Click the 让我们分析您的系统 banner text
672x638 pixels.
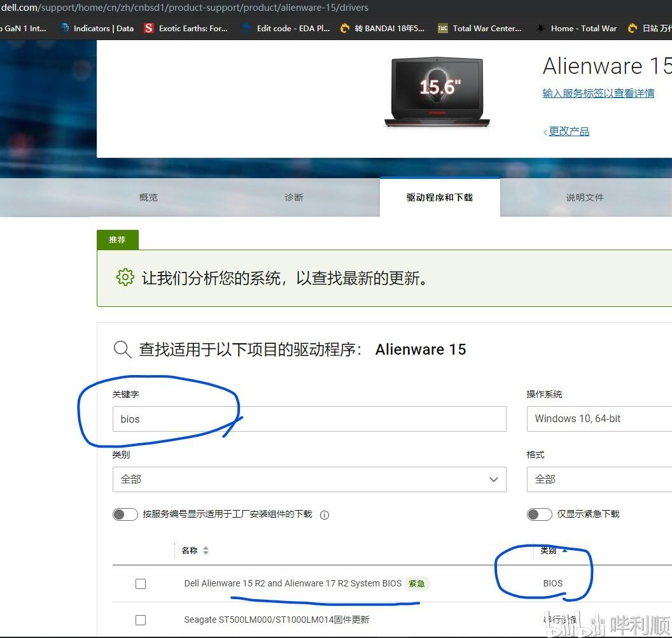[284, 278]
